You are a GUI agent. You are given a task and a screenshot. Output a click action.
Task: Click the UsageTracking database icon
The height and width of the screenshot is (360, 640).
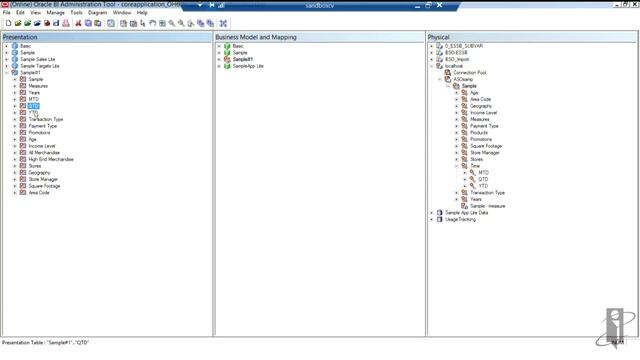click(x=440, y=219)
